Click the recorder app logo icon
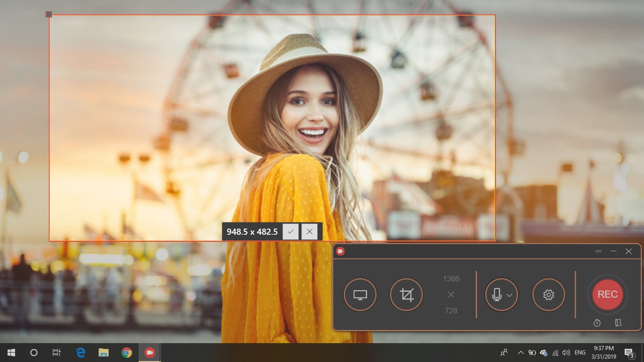This screenshot has width=644, height=362. coord(340,251)
